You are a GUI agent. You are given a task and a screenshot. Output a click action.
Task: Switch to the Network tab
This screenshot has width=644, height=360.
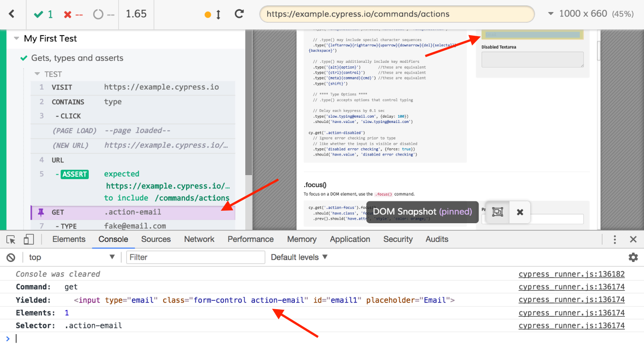point(199,239)
